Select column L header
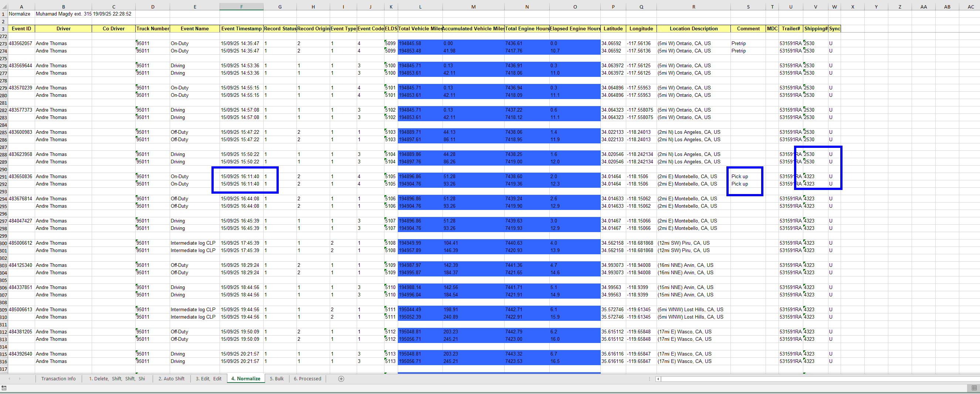Screen dimensions: 980x394 click(420, 6)
